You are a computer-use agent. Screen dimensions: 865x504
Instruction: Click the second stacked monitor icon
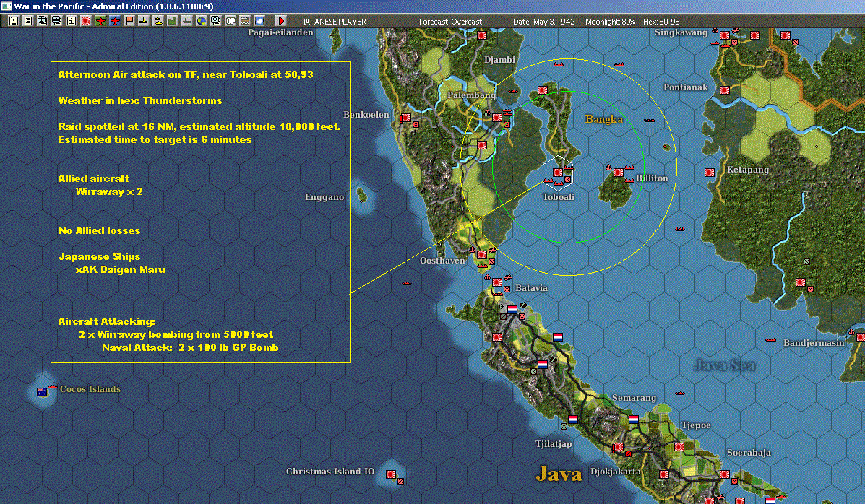click(x=57, y=20)
